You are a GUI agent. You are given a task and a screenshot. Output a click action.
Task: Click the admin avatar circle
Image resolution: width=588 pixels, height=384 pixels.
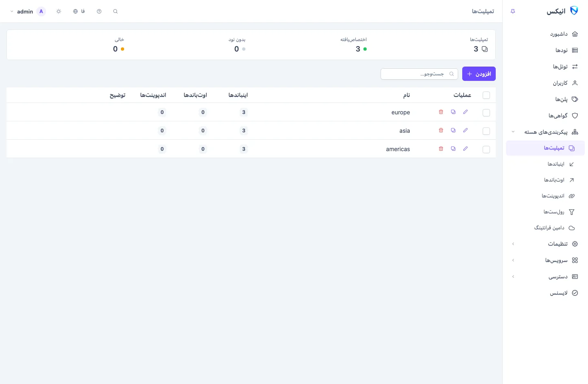(41, 11)
